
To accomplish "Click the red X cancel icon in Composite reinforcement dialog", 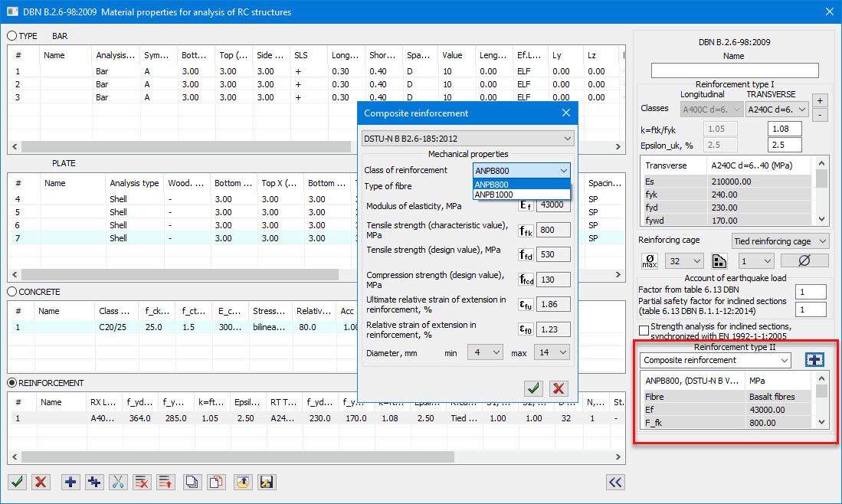I will (559, 388).
